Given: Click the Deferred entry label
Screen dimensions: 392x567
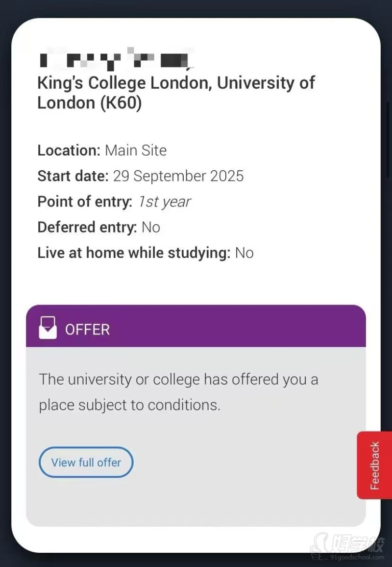Looking at the screenshot, I should tap(87, 227).
